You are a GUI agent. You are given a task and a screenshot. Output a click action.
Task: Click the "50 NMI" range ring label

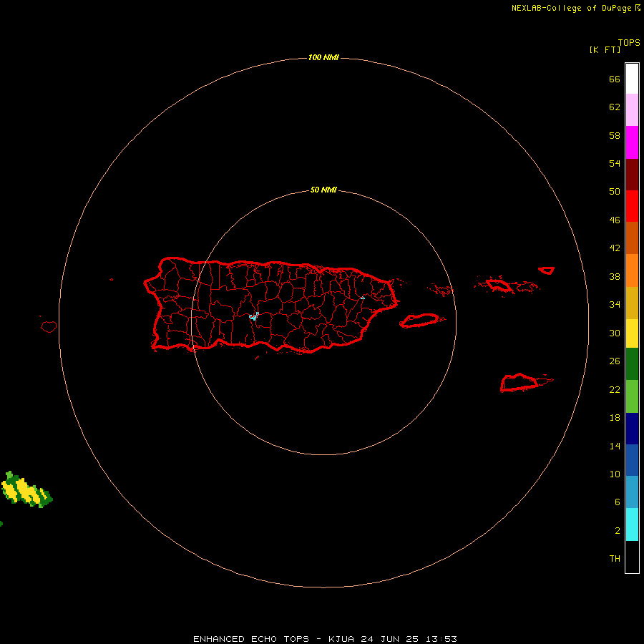pos(323,190)
